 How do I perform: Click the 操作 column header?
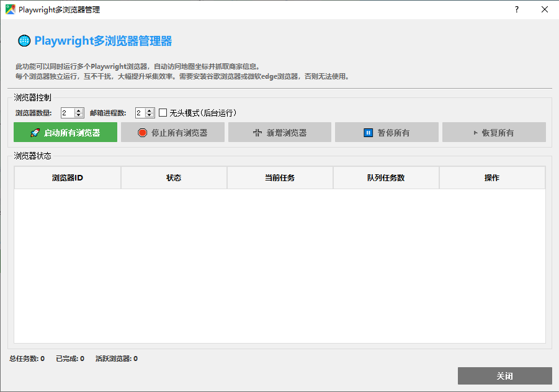(492, 177)
